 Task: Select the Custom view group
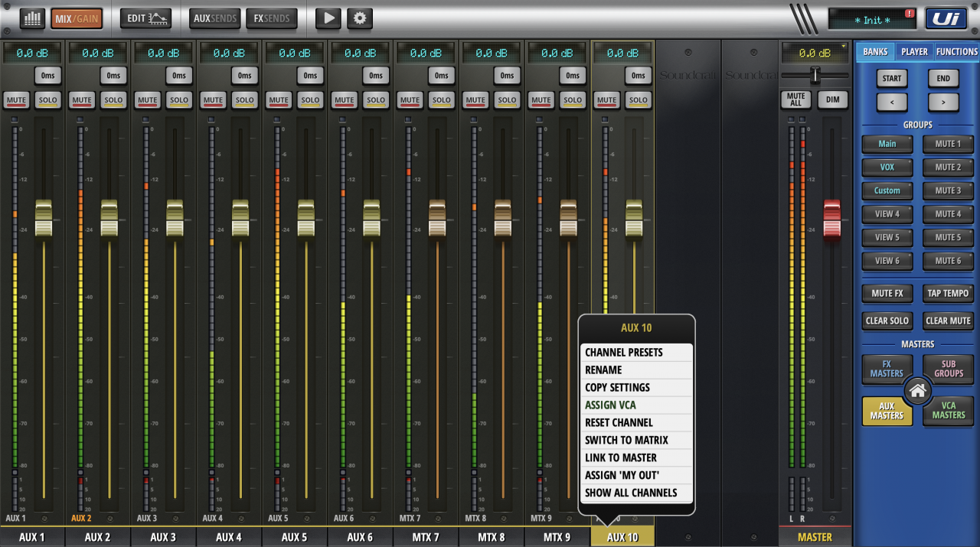[x=887, y=191]
